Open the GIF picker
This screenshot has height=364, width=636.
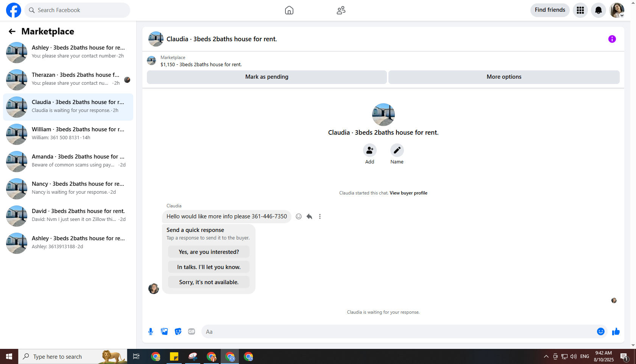(x=192, y=331)
